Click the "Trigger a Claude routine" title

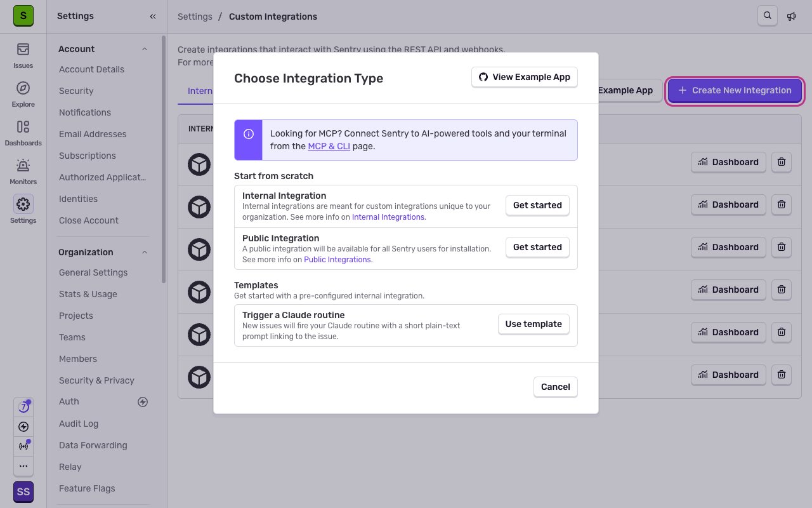point(294,315)
